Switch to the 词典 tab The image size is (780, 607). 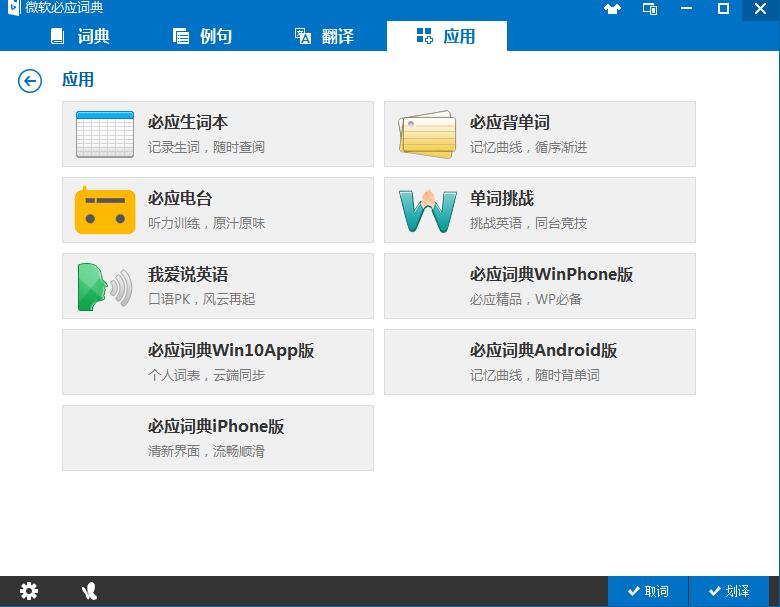pyautogui.click(x=80, y=37)
